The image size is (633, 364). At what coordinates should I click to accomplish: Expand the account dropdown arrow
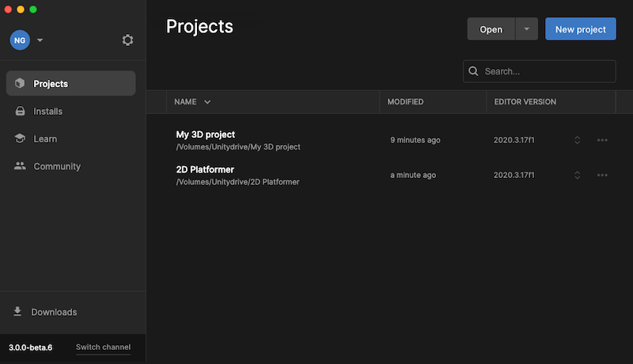(x=40, y=40)
